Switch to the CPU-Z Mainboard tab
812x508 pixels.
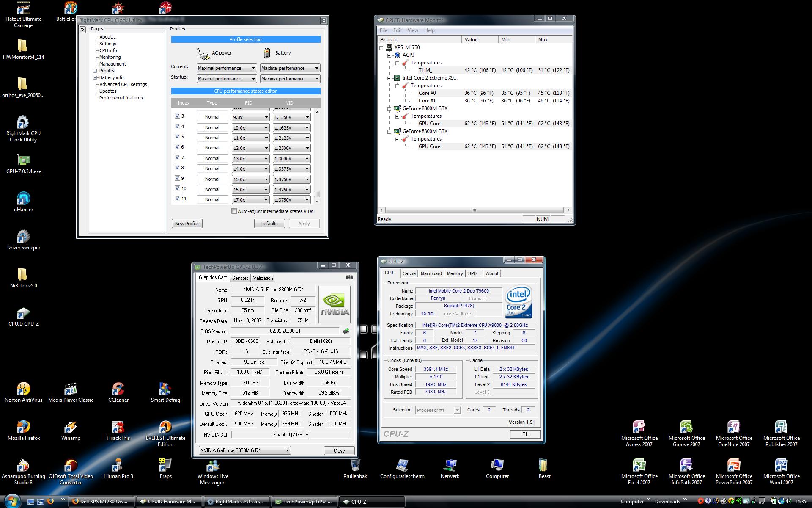[431, 273]
